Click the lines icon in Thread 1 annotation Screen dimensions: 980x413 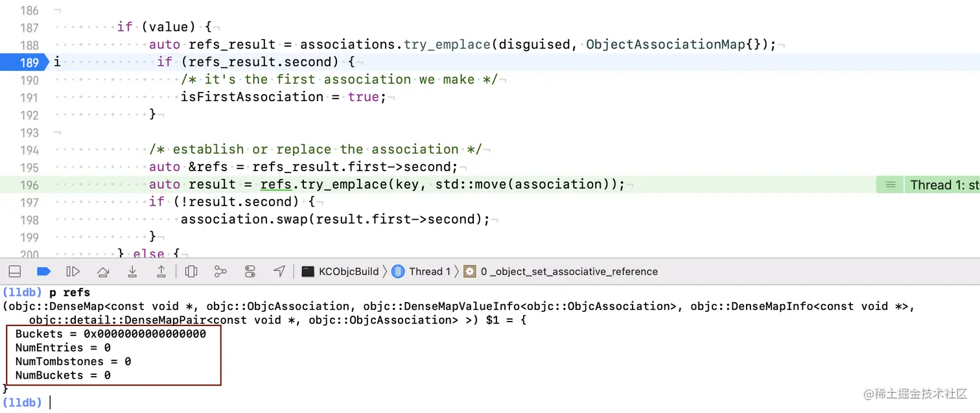(x=891, y=185)
